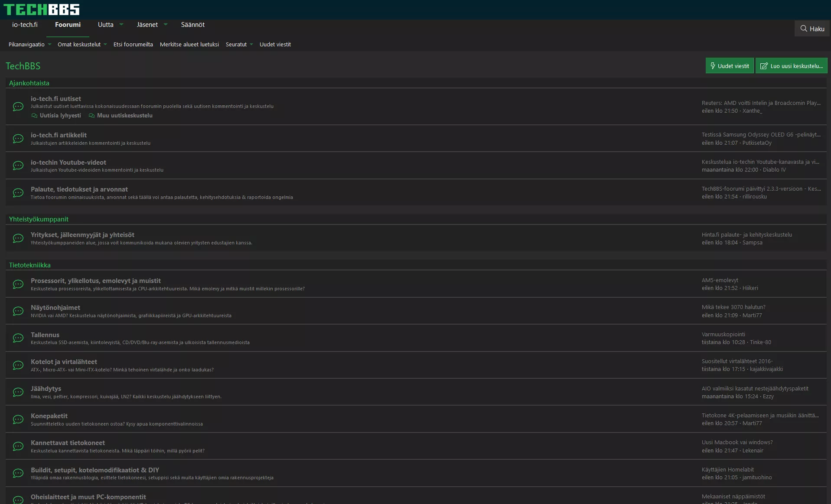Image resolution: width=831 pixels, height=504 pixels.
Task: Click the io-techin Youtube-videot forum chat icon
Action: coord(18,166)
